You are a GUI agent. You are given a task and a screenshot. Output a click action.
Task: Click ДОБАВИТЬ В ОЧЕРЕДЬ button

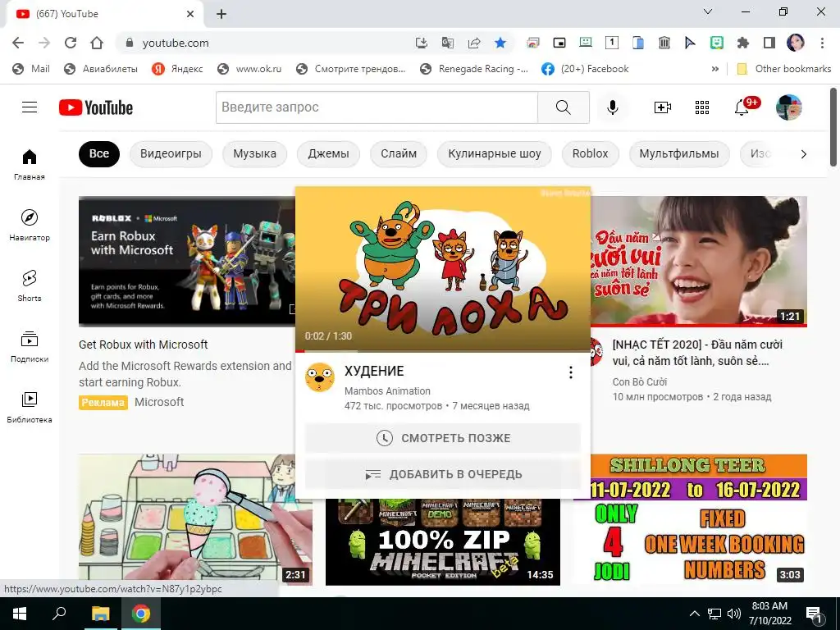pyautogui.click(x=443, y=474)
